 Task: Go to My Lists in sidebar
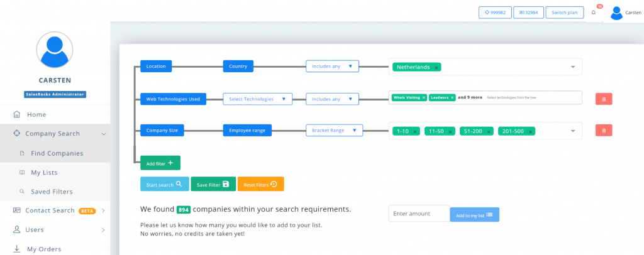coord(44,172)
